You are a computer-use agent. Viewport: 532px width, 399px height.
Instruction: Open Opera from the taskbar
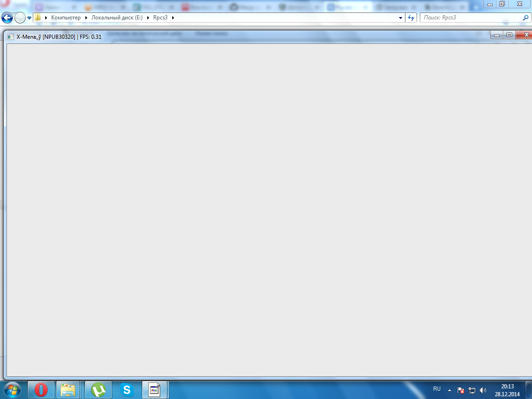coord(41,390)
